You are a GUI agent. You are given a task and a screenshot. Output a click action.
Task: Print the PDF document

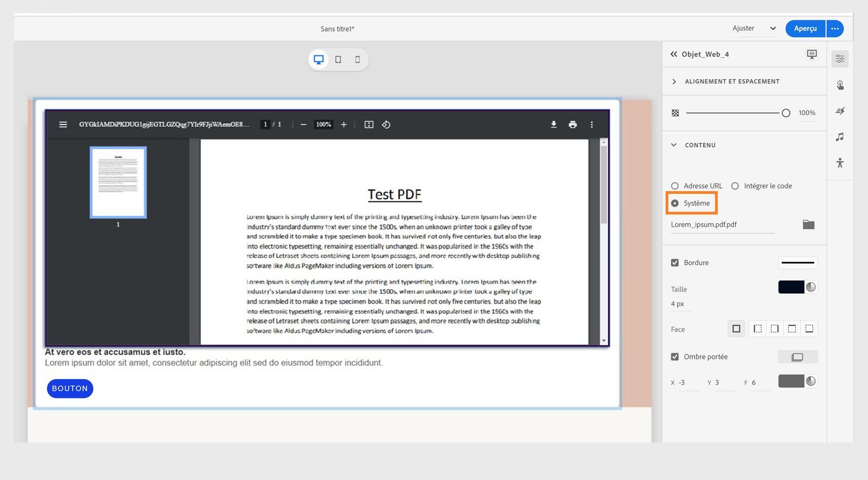572,124
